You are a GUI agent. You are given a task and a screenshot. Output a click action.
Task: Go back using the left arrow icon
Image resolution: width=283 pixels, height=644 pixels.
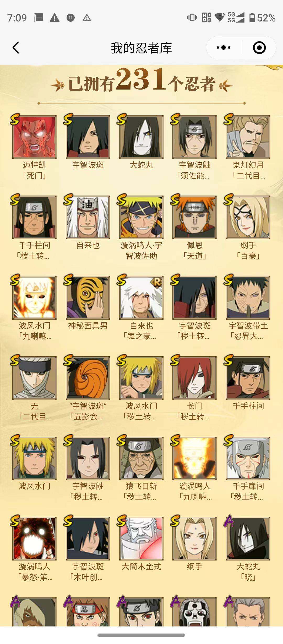[16, 48]
